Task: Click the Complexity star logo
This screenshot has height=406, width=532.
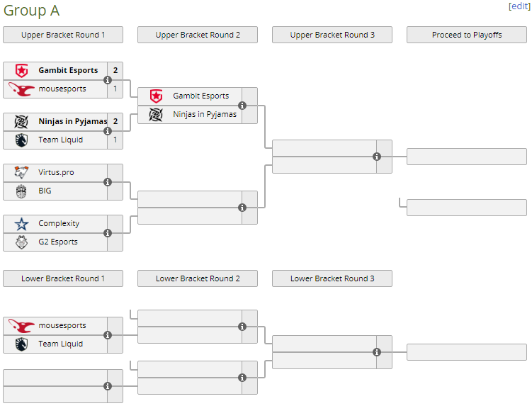Action: point(21,223)
